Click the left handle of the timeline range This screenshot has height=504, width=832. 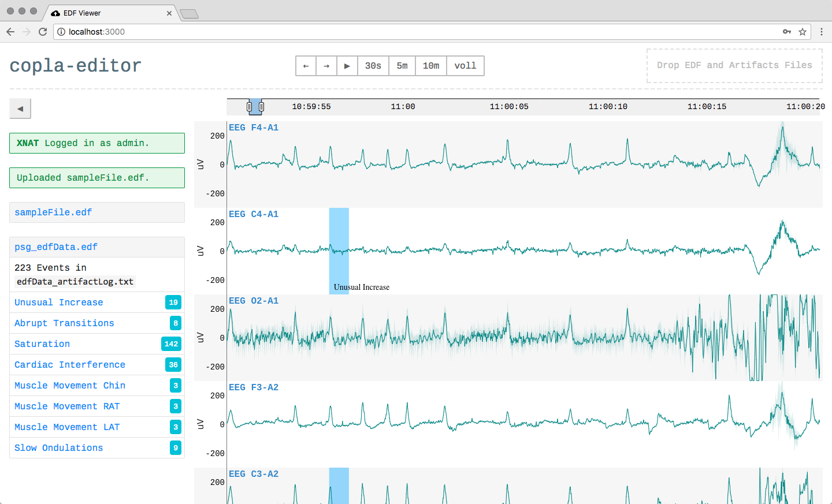(x=250, y=107)
